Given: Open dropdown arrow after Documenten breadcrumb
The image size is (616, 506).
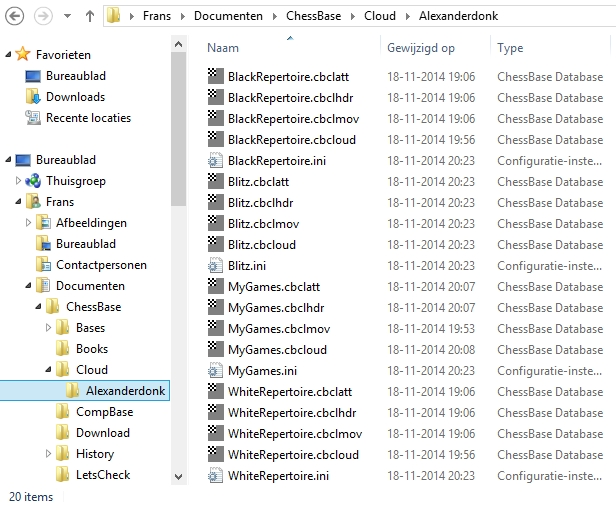Looking at the screenshot, I should [x=275, y=16].
